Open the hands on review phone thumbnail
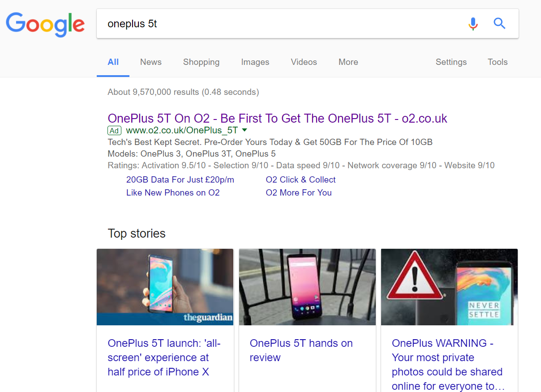This screenshot has width=541, height=392. pos(307,287)
